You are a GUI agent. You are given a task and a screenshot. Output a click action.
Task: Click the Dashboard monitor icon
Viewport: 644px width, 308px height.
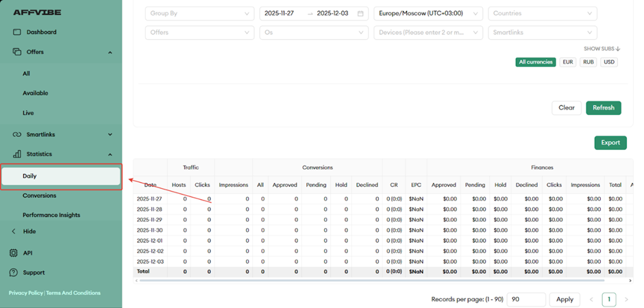pos(17,32)
